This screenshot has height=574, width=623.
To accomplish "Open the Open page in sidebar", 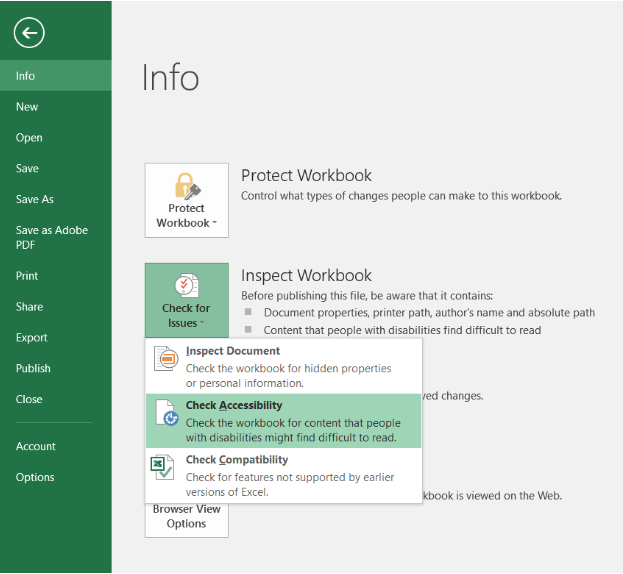I will [x=29, y=138].
